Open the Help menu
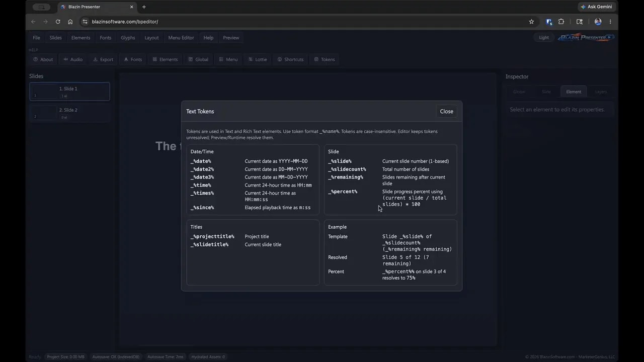The image size is (644, 362). click(208, 38)
